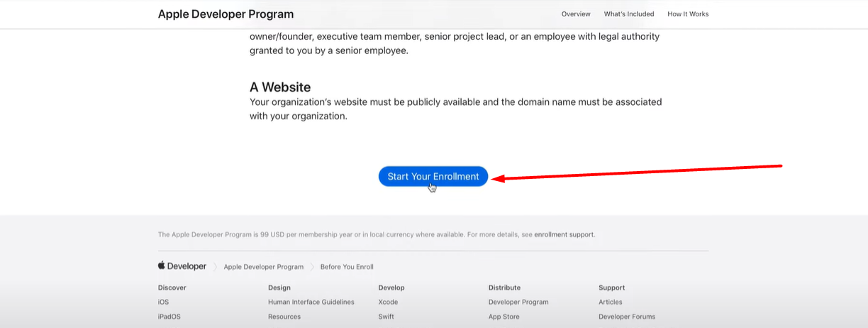Screen dimensions: 868x328
Task: Visit the Developer Forums link
Action: (627, 317)
